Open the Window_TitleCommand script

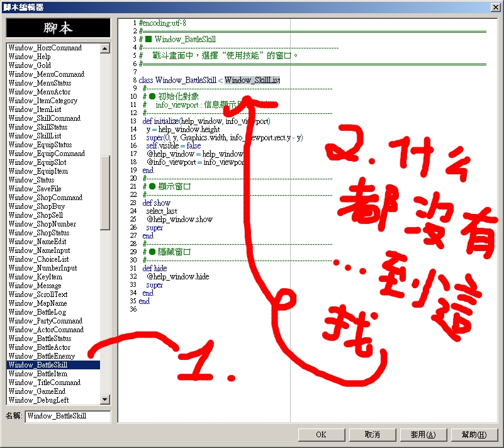point(53,383)
